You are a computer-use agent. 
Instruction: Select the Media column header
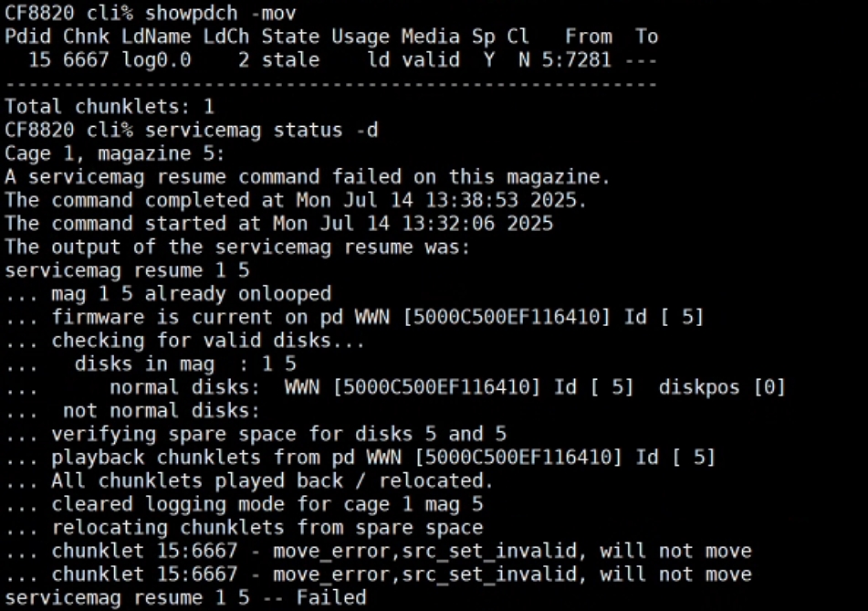430,37
